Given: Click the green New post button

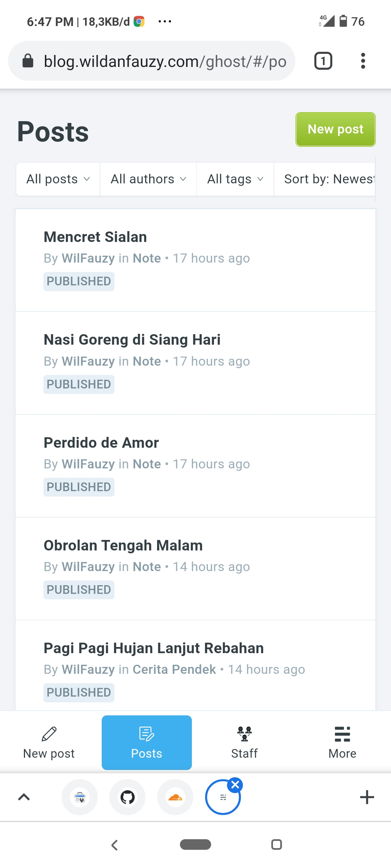Looking at the screenshot, I should (x=335, y=129).
